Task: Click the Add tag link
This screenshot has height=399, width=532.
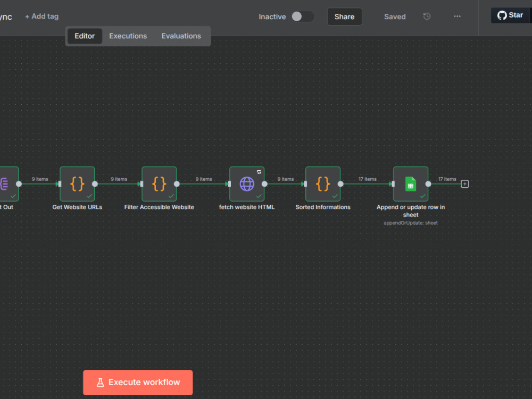Action: [x=41, y=16]
